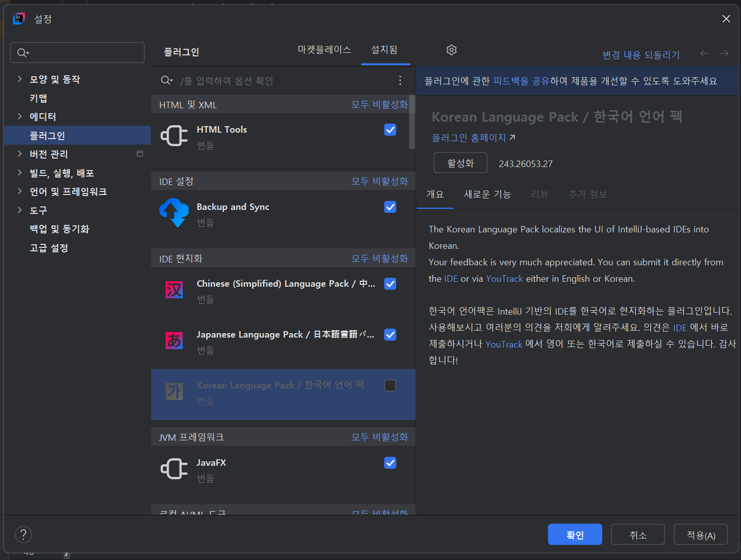Uncheck the Japanese Language Pack

tap(390, 335)
